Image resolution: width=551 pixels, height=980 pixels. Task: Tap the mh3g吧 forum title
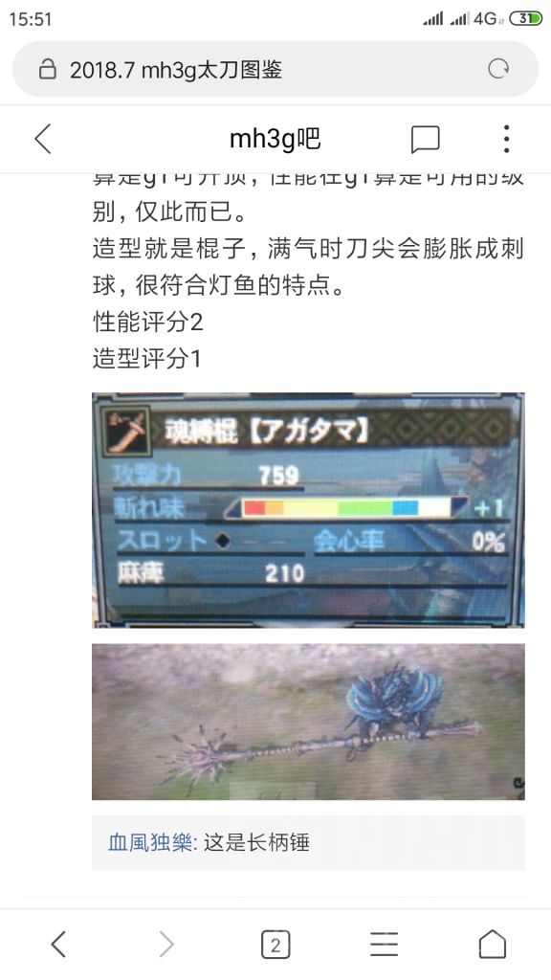275,139
